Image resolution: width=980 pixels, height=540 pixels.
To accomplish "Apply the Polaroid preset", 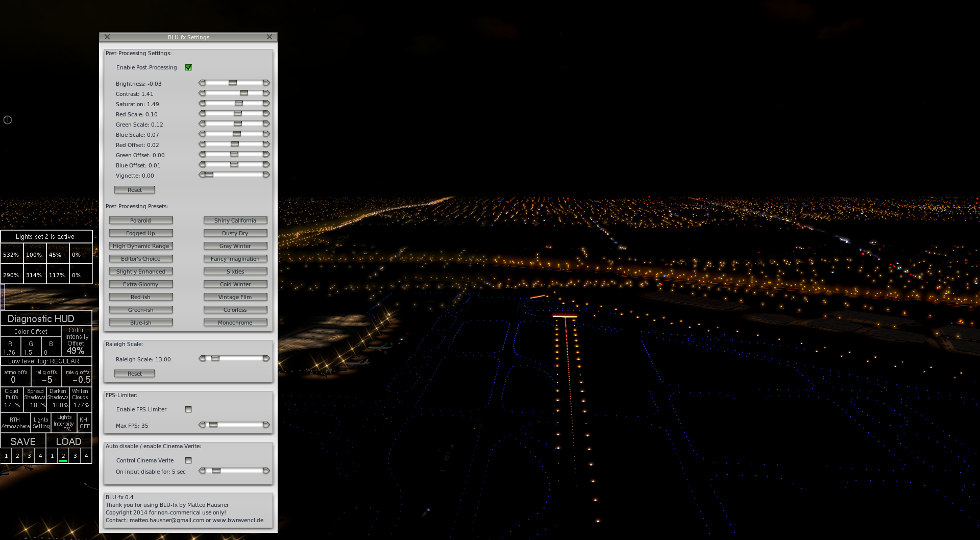I will click(x=141, y=220).
